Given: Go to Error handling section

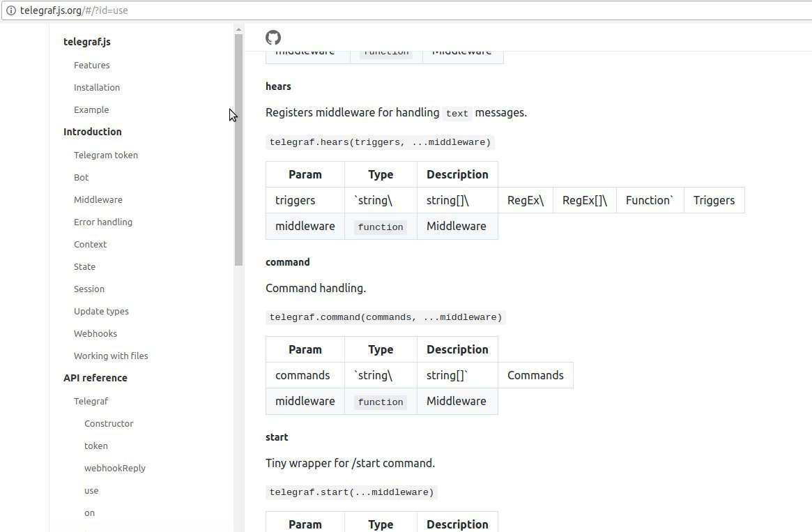Looking at the screenshot, I should point(103,222).
